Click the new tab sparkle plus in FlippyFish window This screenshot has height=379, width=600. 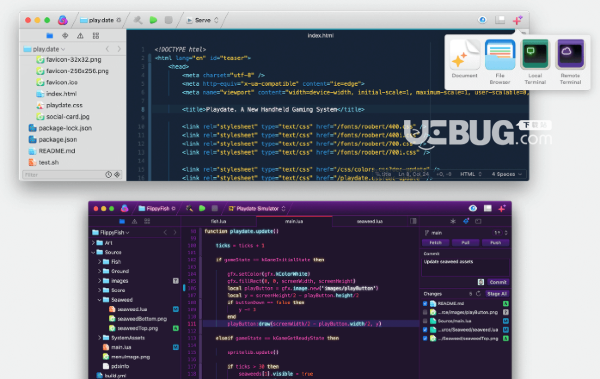pyautogui.click(x=502, y=208)
